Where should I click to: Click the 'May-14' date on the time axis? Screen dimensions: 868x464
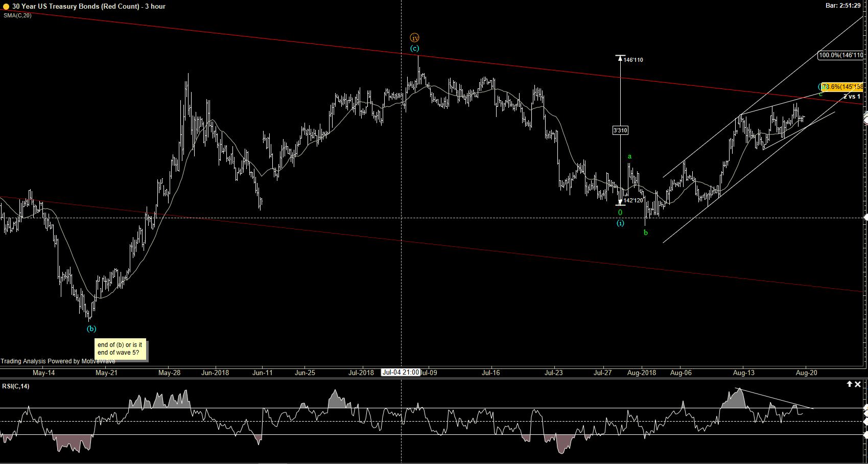[43, 373]
